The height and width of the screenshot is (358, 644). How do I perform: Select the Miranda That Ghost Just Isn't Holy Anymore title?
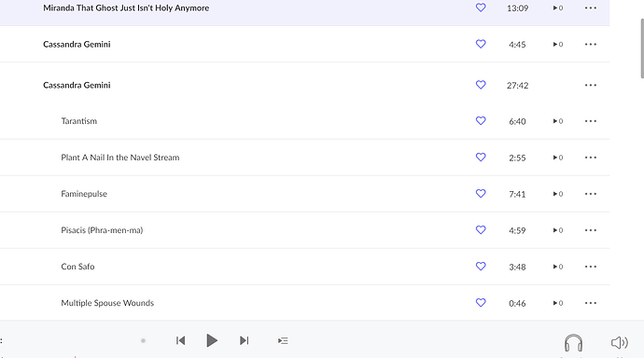pos(126,7)
